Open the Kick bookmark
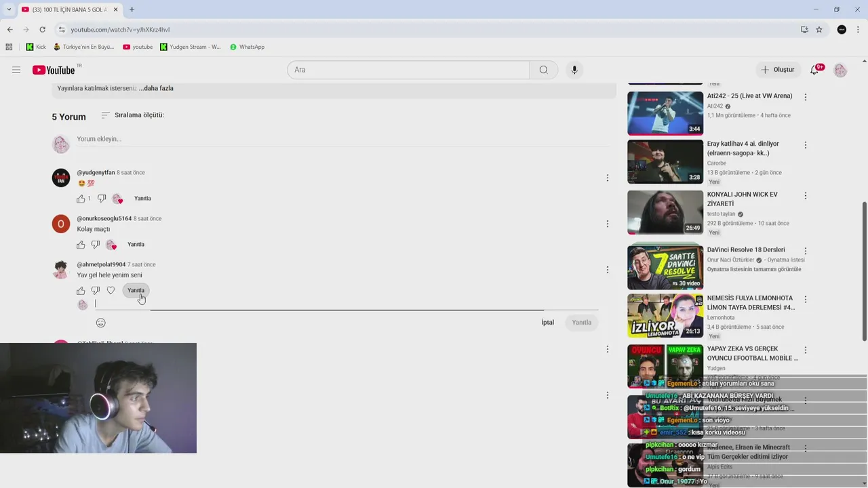This screenshot has width=868, height=488. click(36, 47)
